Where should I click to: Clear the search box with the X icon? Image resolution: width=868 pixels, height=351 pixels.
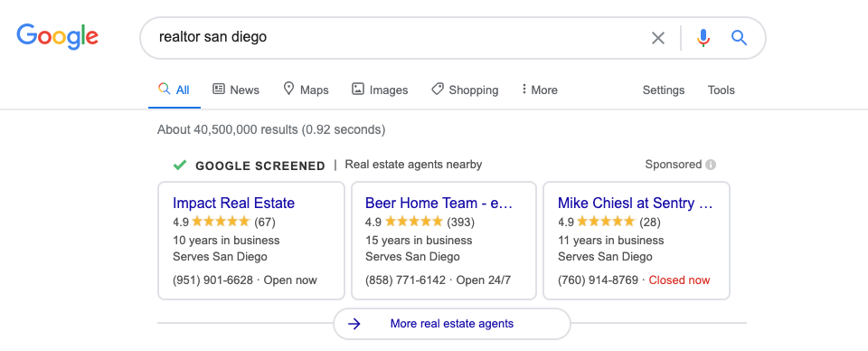(x=657, y=38)
